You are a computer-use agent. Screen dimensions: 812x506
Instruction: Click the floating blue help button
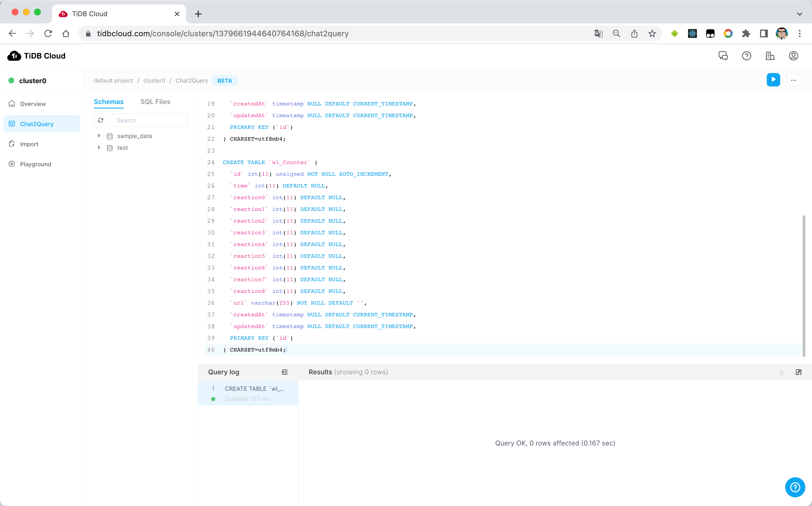tap(795, 487)
